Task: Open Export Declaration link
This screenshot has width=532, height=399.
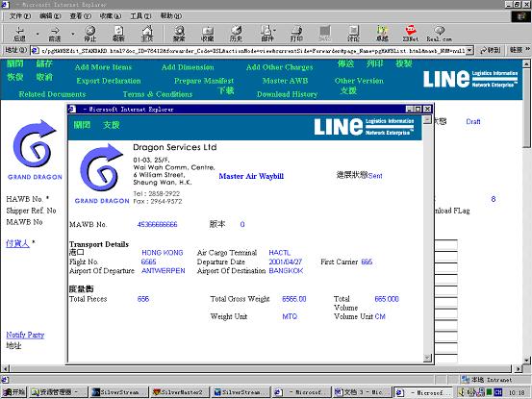Action: coord(109,81)
